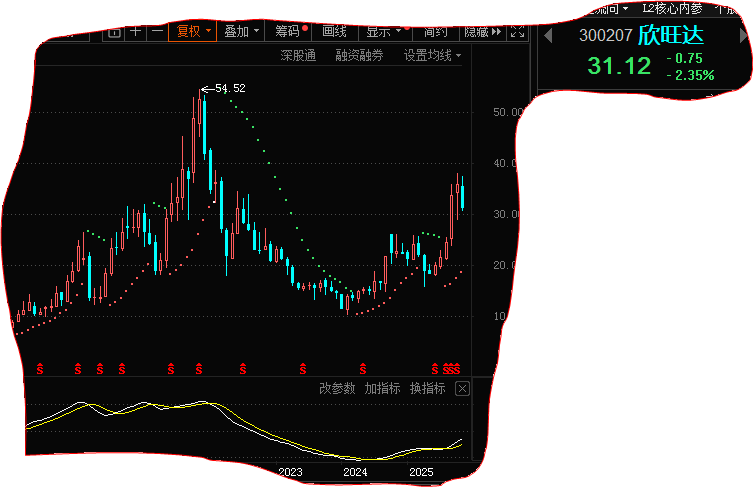The width and height of the screenshot is (753, 487).
Task: Click 隐藏 to collapse side panel
Action: point(483,32)
